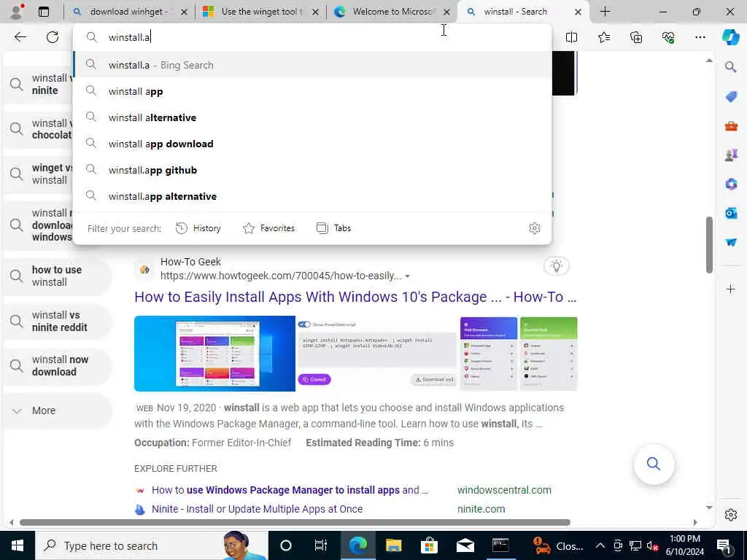The height and width of the screenshot is (560, 747).
Task: Click the lightbulb icon beside How-To Geek
Action: coord(557,265)
